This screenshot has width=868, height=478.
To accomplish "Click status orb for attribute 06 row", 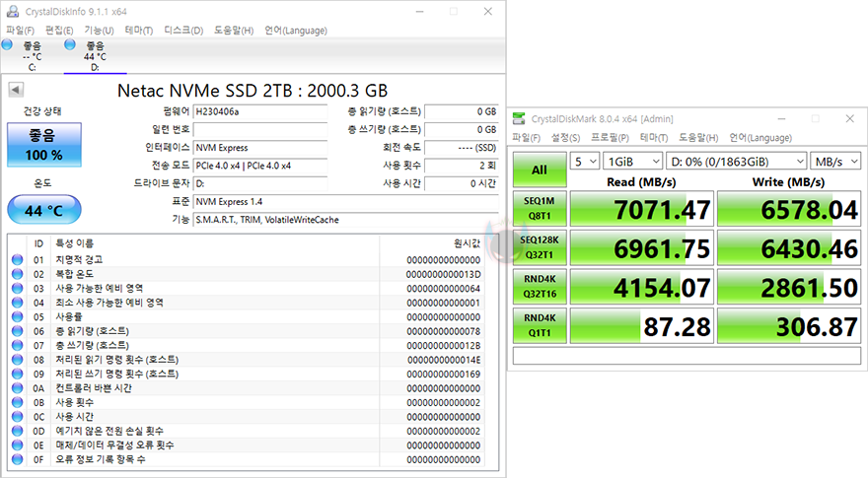I will [17, 331].
